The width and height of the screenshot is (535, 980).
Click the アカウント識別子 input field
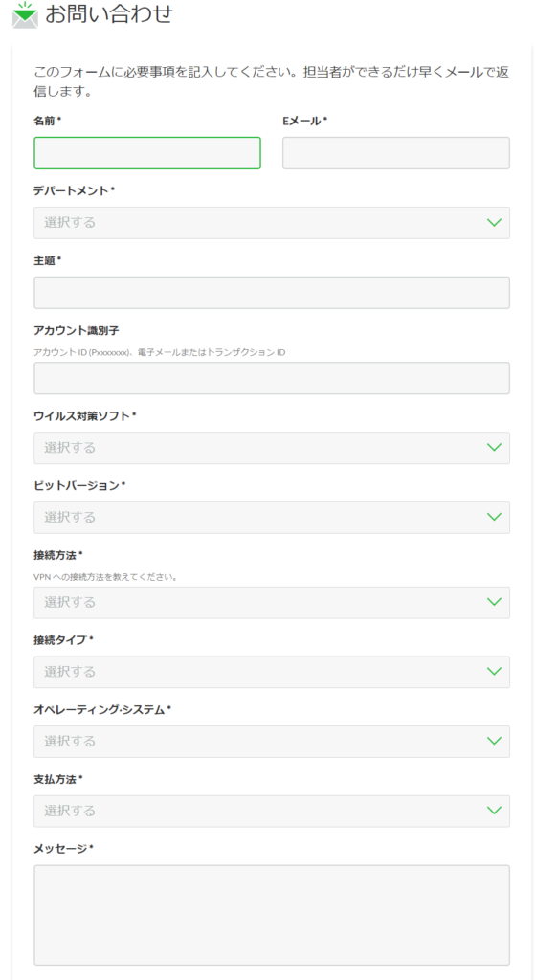[272, 378]
